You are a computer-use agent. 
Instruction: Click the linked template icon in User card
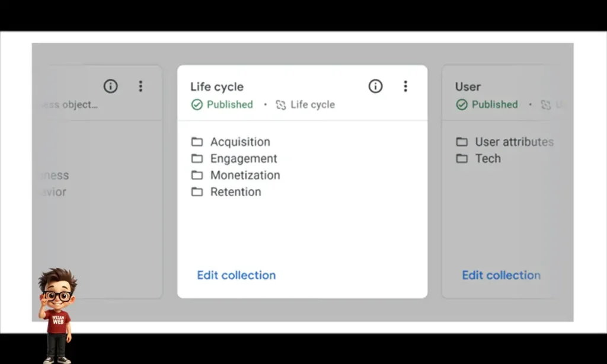[545, 105]
